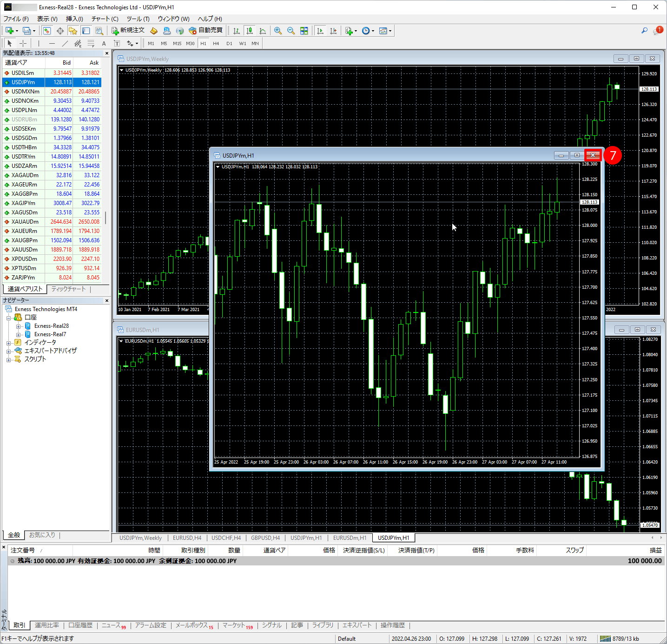Select the Fibonacci retracement tool
Viewport: 667px width, 644px height.
coord(91,43)
